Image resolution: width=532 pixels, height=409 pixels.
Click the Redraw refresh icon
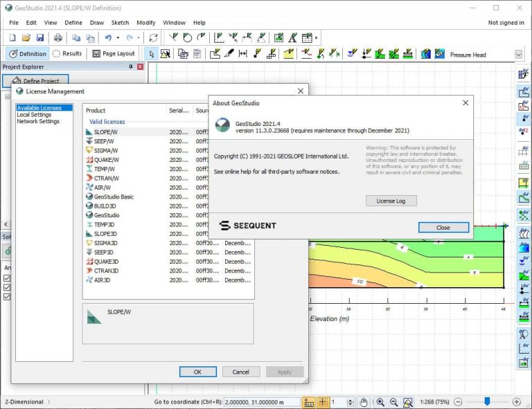coord(153,37)
